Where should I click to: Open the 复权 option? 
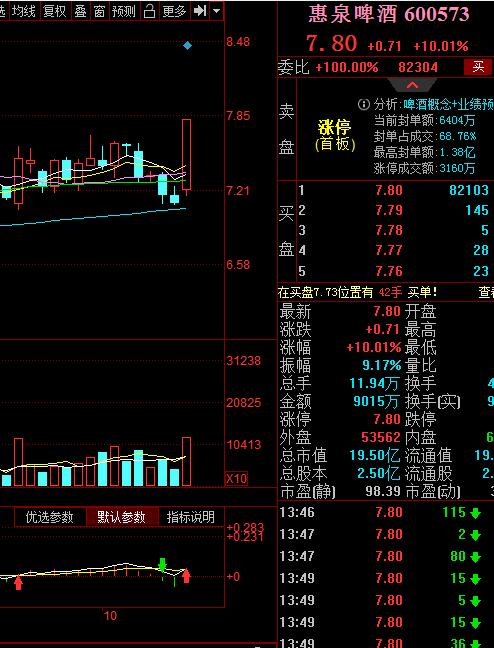(x=55, y=11)
